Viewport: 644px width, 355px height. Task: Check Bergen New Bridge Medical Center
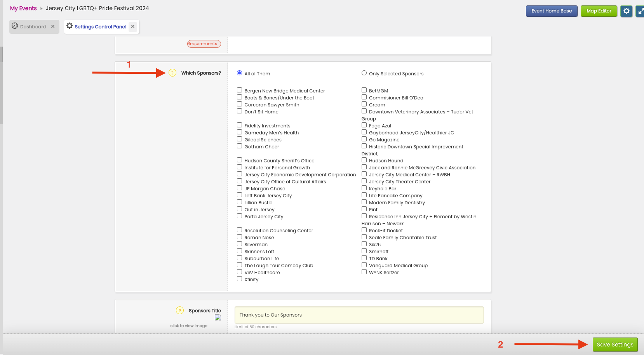240,90
